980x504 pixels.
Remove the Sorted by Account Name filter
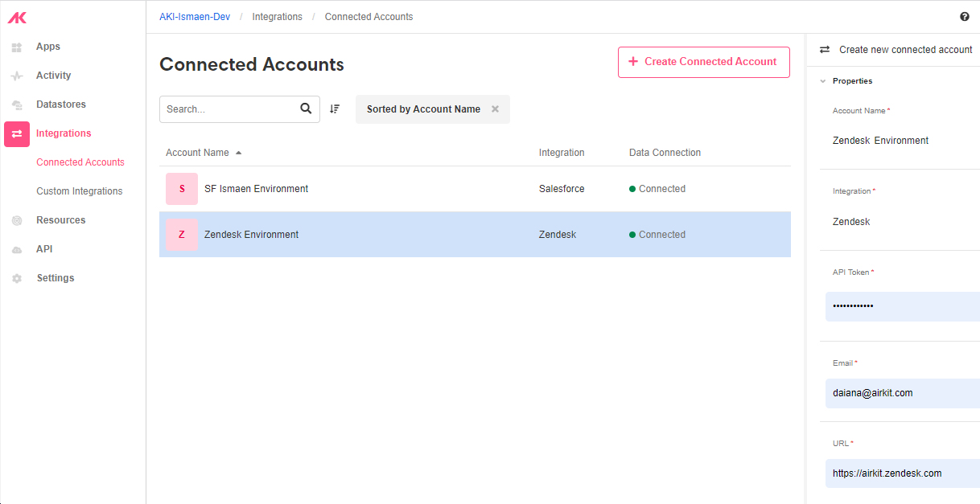pyautogui.click(x=496, y=109)
